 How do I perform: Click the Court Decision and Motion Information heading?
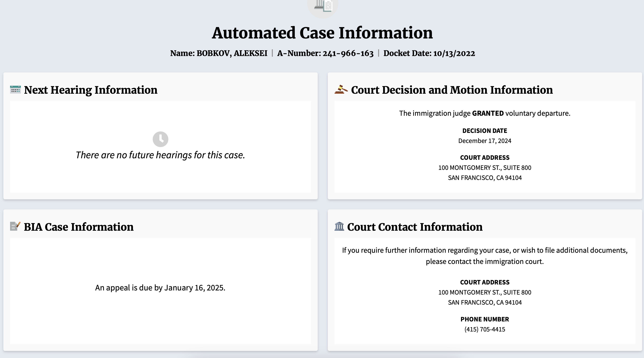452,90
